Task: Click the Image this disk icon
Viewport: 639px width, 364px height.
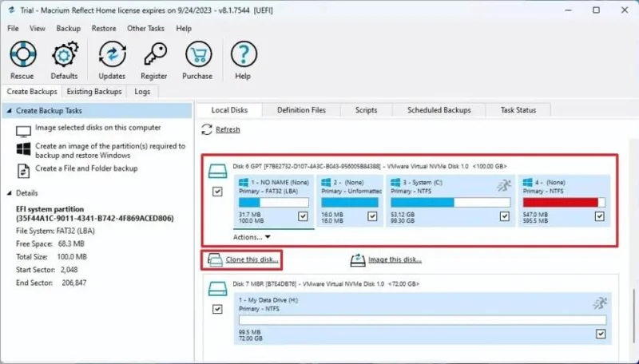Action: point(357,259)
